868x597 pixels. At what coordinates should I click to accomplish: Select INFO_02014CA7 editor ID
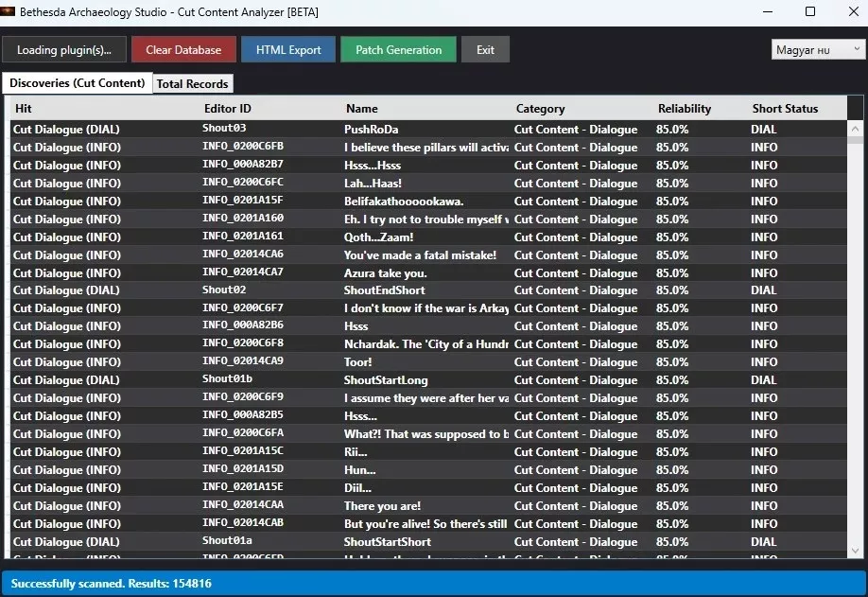click(x=242, y=272)
